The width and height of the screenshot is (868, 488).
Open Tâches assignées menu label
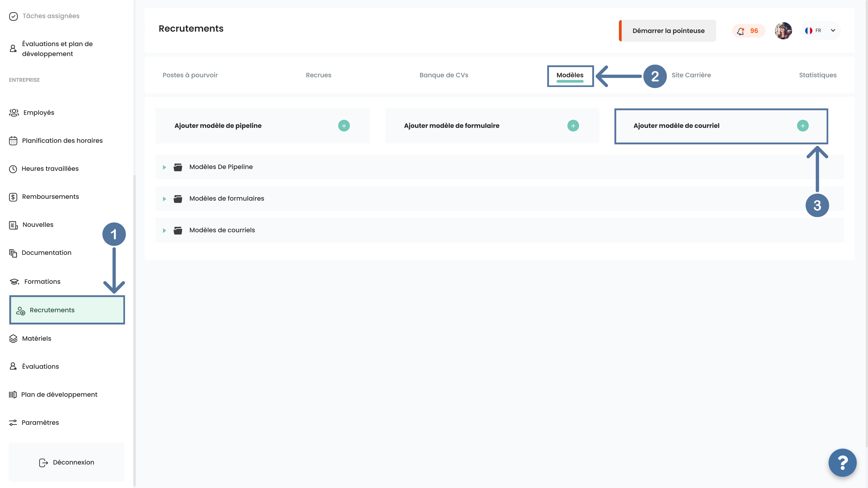51,16
